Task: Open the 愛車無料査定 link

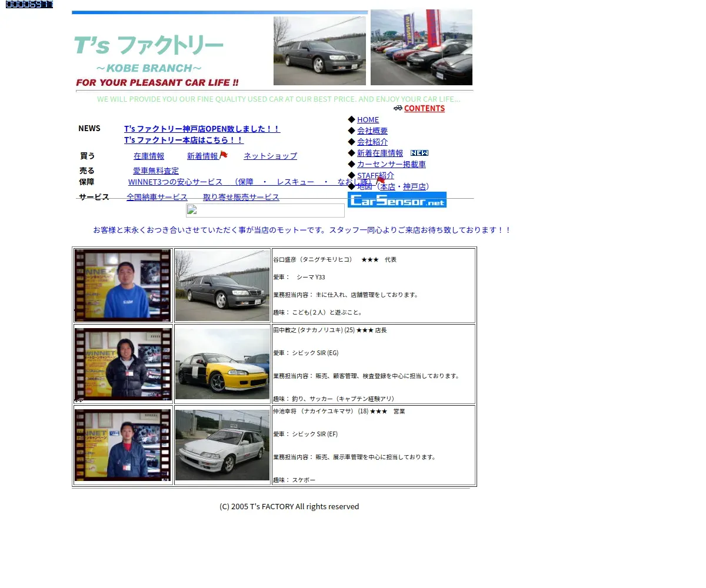Action: pos(156,171)
